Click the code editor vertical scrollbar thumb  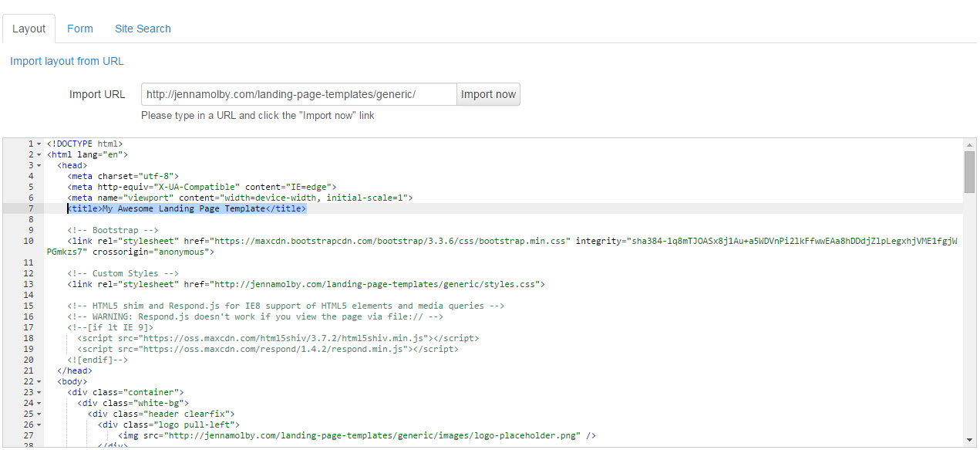pos(969,171)
